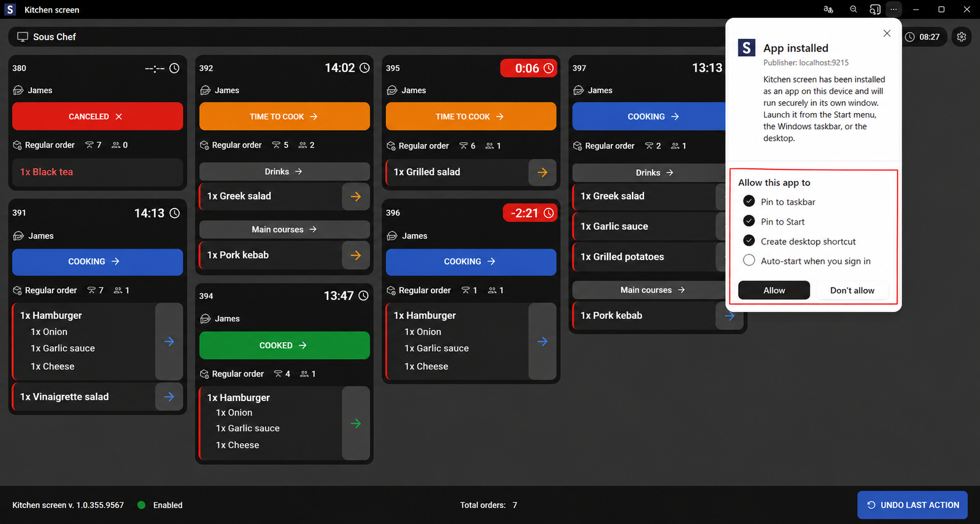
Task: Click UNDO LAST ACTION button
Action: coord(913,505)
